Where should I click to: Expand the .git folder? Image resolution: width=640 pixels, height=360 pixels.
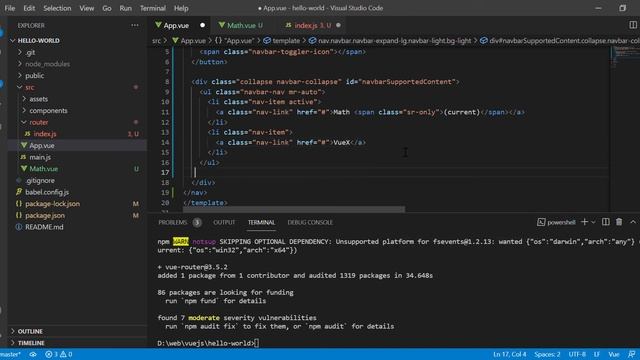tap(20, 52)
